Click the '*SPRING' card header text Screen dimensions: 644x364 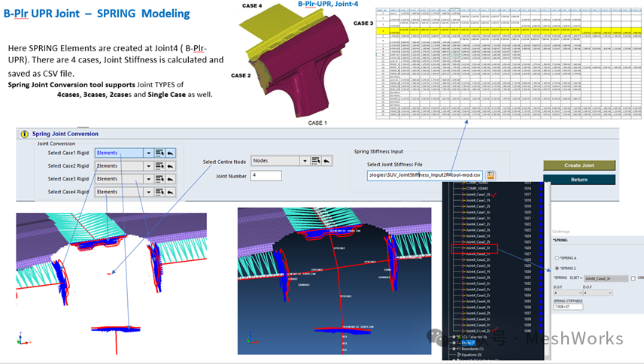tap(560, 240)
